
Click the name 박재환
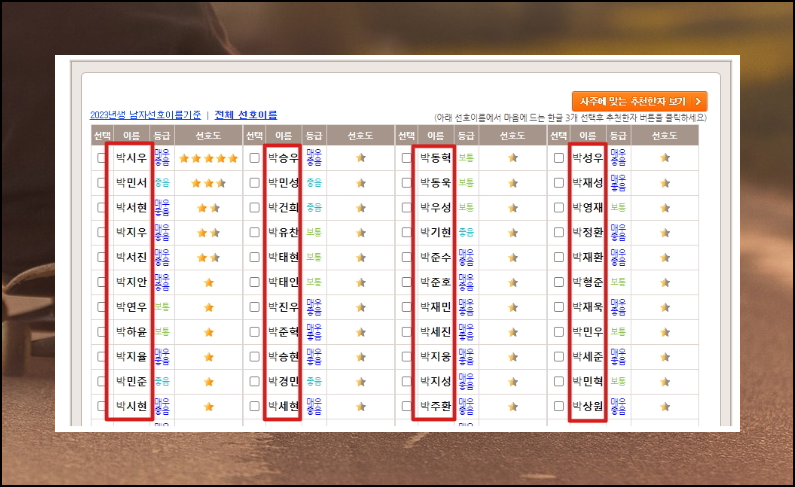[x=588, y=257]
